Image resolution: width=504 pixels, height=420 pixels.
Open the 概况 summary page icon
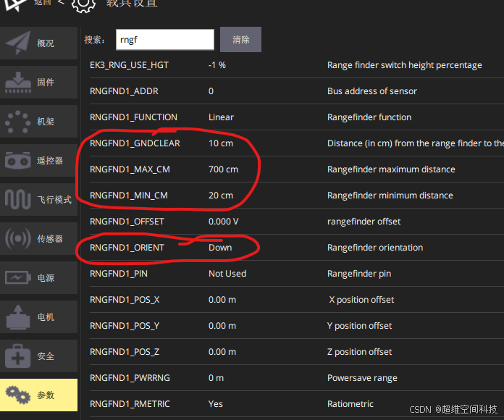point(18,43)
